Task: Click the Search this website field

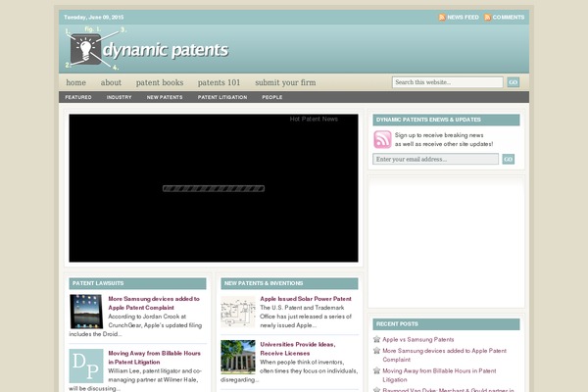Action: point(448,82)
